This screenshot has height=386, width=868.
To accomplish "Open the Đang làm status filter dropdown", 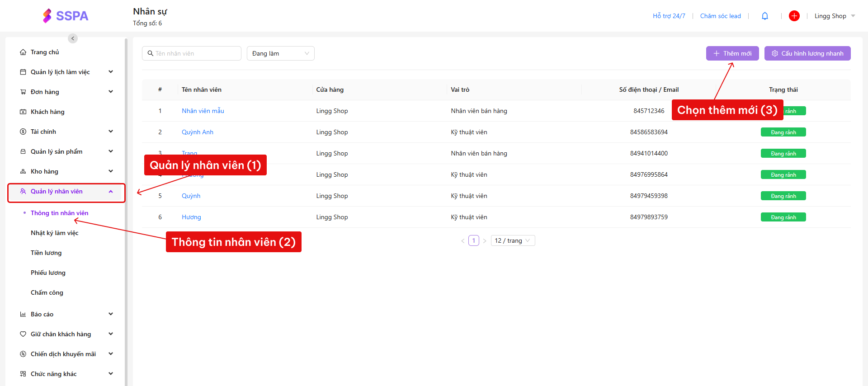I will (281, 53).
